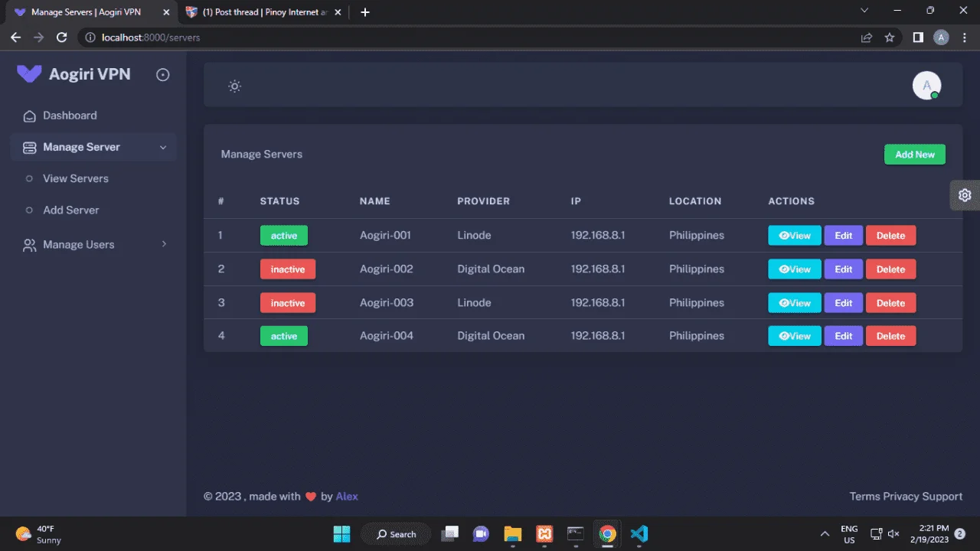Click the PROVIDER column header
Image resolution: width=980 pixels, height=551 pixels.
pos(483,201)
